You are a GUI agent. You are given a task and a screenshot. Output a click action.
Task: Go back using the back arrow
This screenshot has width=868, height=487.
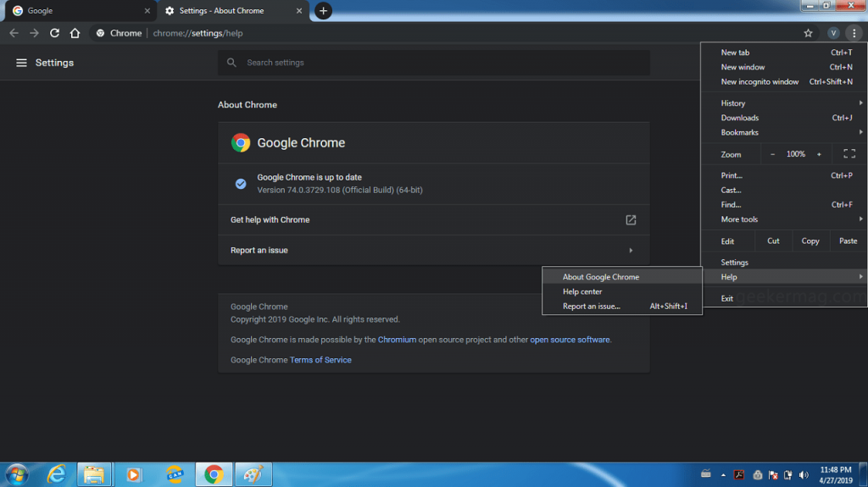[14, 33]
